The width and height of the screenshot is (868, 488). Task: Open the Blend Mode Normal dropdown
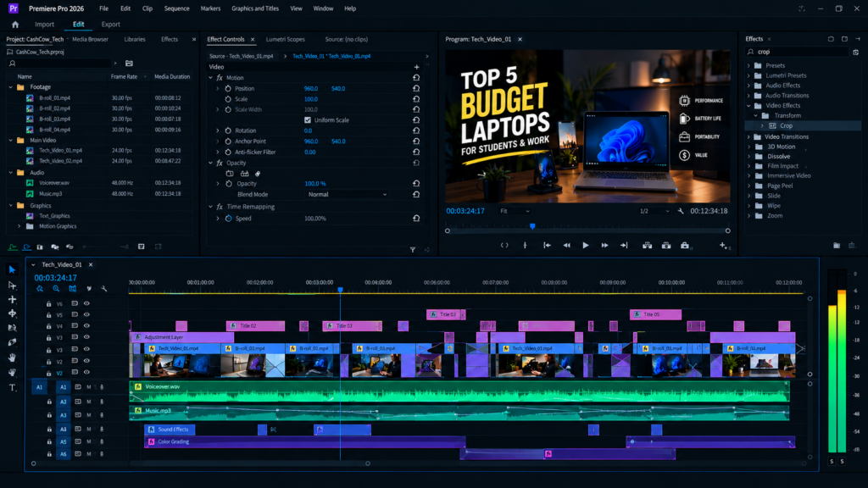pos(347,194)
